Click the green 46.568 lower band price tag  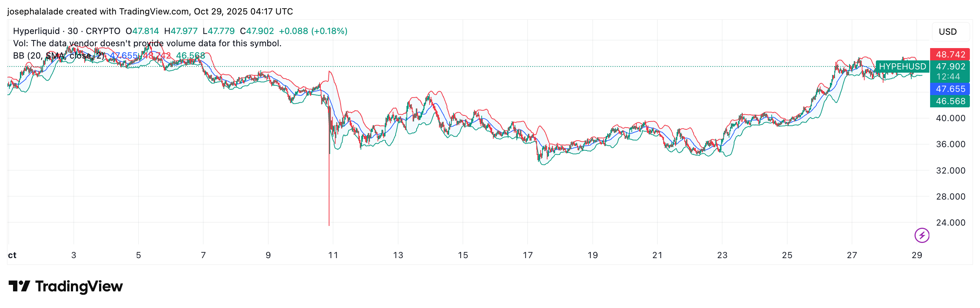(950, 101)
